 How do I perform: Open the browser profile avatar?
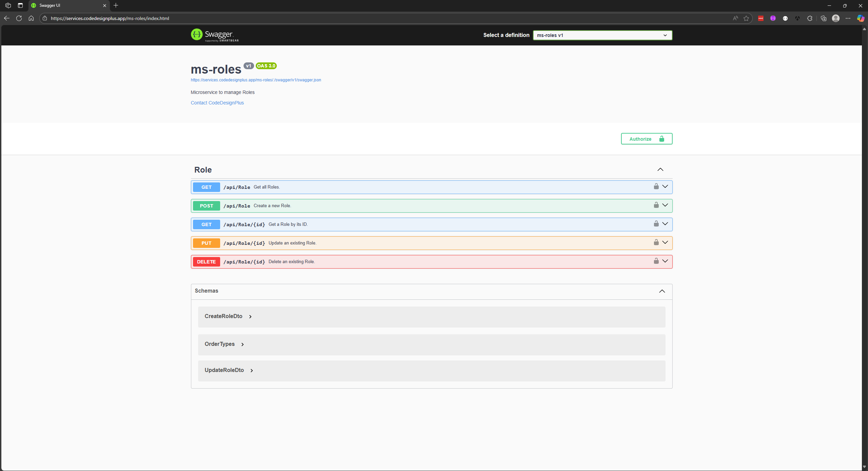pos(836,18)
